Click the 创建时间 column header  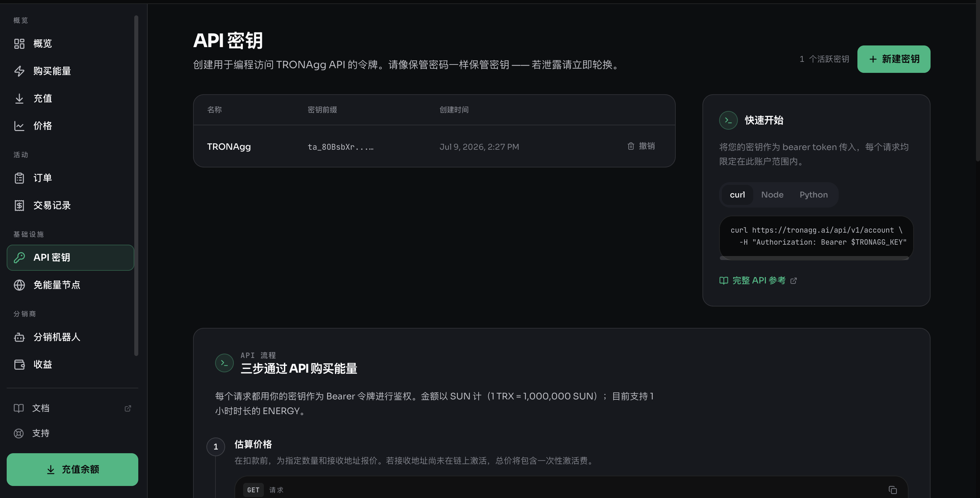click(454, 110)
